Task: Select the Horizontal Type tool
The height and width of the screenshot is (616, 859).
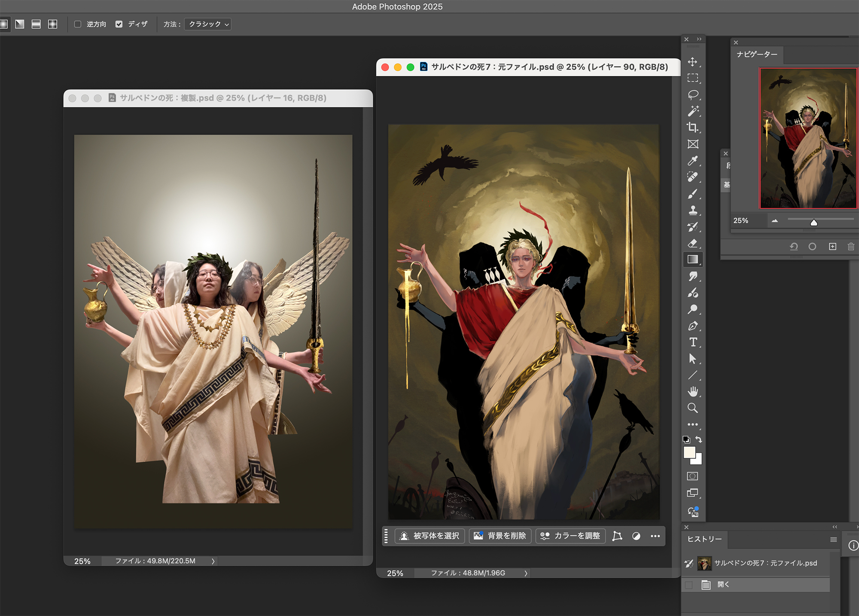Action: pyautogui.click(x=692, y=342)
